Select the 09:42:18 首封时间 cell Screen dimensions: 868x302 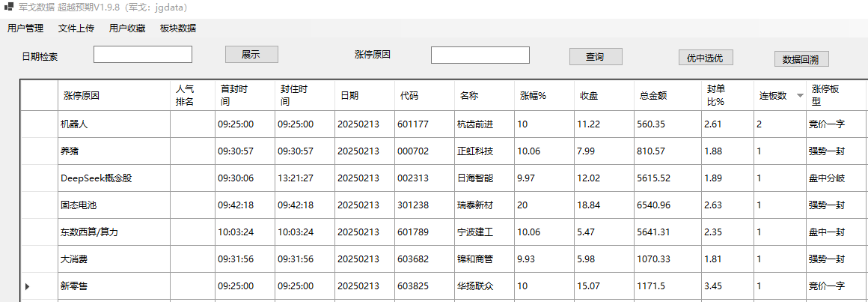click(245, 205)
